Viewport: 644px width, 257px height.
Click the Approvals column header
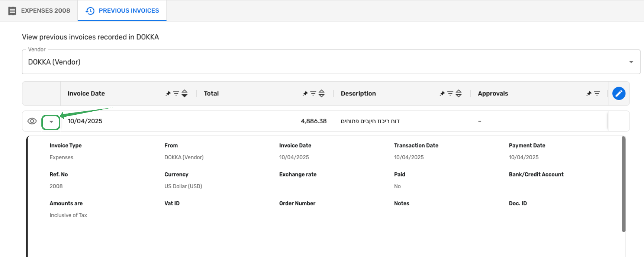pyautogui.click(x=493, y=94)
